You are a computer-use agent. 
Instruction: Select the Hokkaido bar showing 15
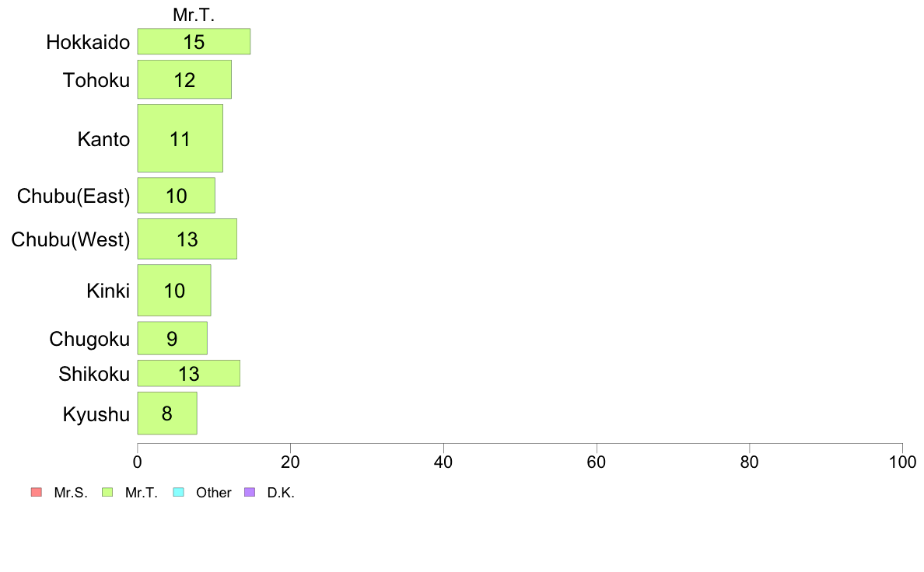194,41
